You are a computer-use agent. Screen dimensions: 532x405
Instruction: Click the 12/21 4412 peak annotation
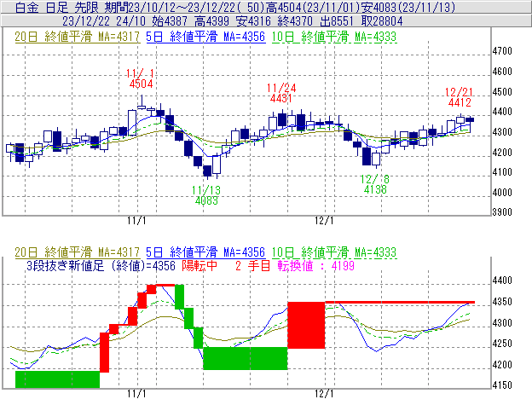point(459,97)
